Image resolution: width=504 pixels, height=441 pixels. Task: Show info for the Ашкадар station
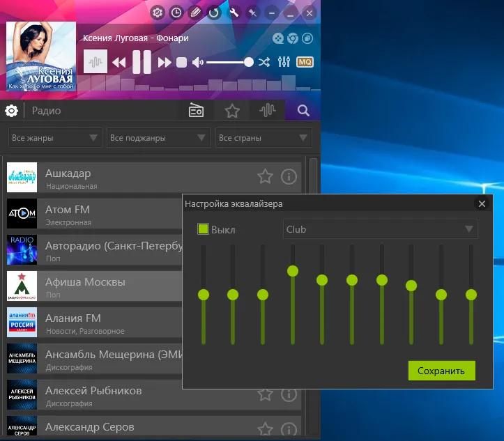pos(289,176)
